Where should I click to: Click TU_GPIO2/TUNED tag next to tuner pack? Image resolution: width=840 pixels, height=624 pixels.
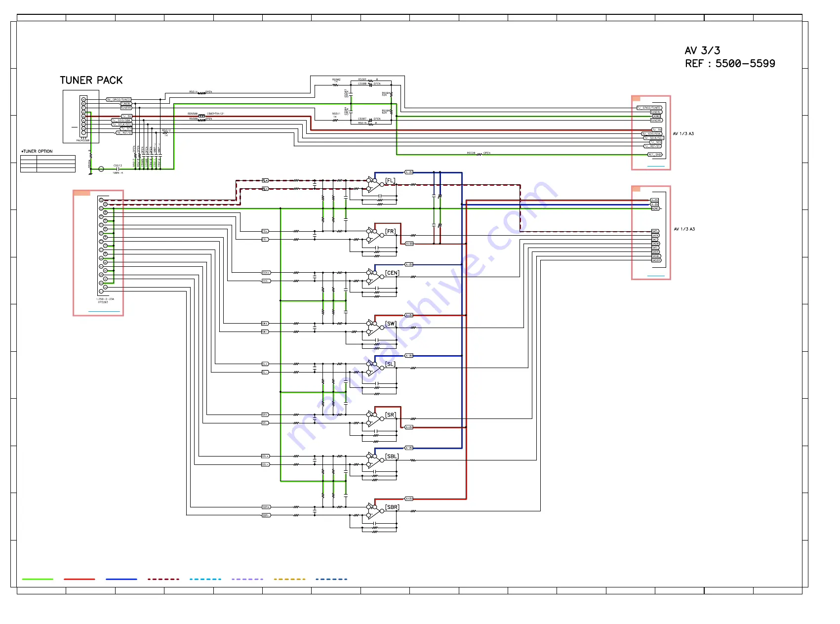119,99
